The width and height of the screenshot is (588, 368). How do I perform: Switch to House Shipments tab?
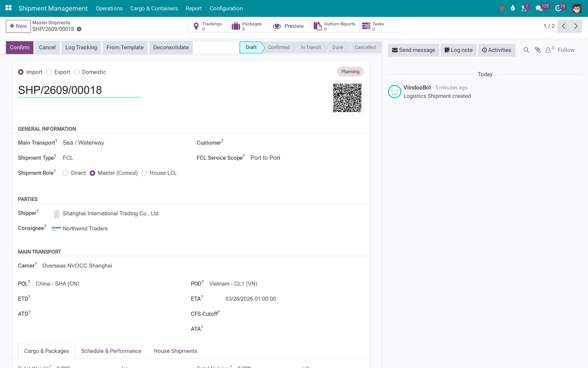pyautogui.click(x=175, y=351)
